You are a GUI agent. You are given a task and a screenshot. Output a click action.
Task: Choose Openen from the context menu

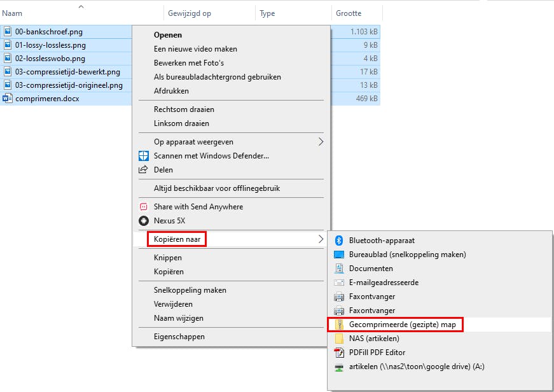pyautogui.click(x=168, y=35)
